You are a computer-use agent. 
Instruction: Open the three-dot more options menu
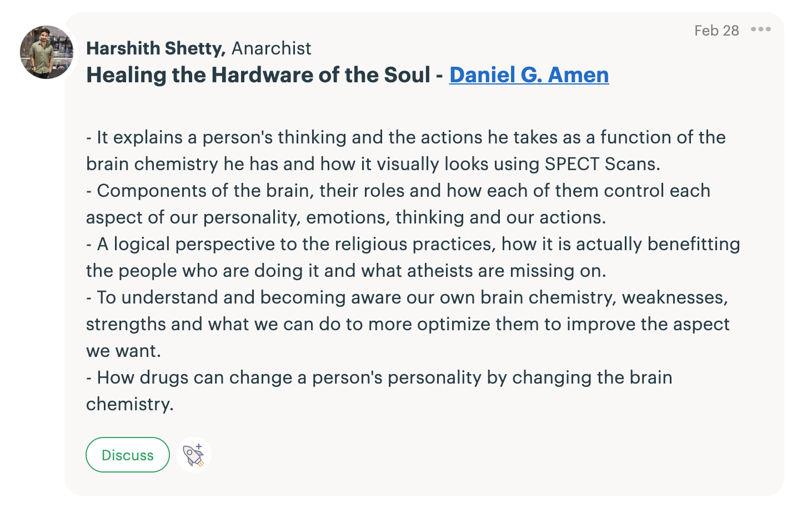click(x=760, y=29)
